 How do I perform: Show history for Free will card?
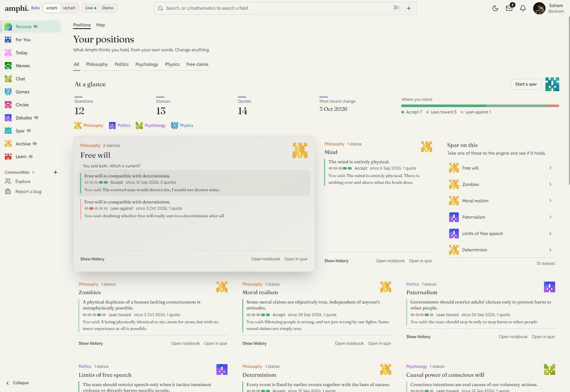click(92, 259)
